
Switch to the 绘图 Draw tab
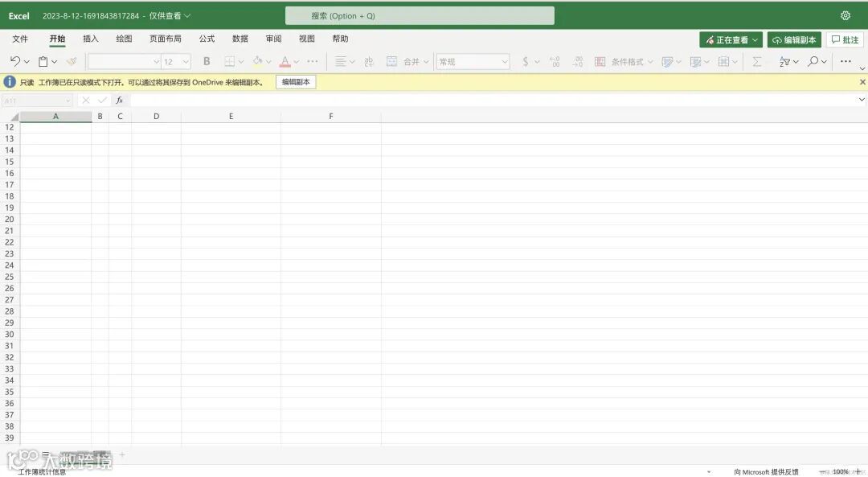tap(124, 39)
